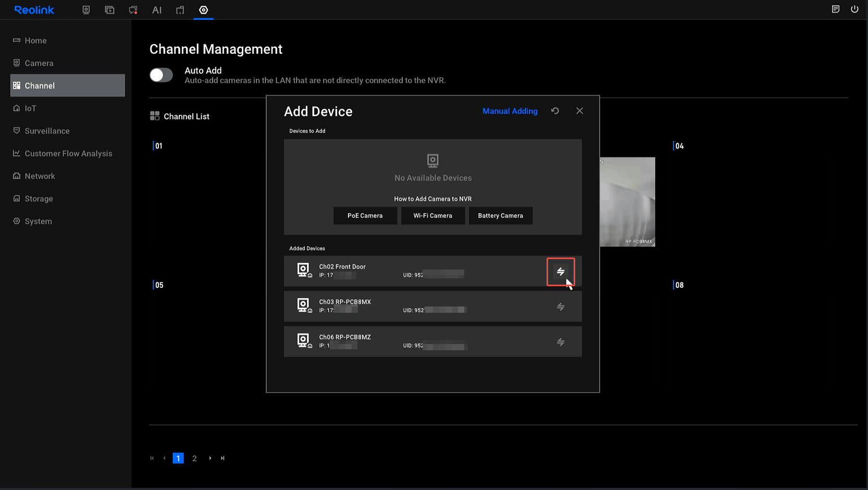Open Network in the sidebar
868x490 pixels.
68,176
